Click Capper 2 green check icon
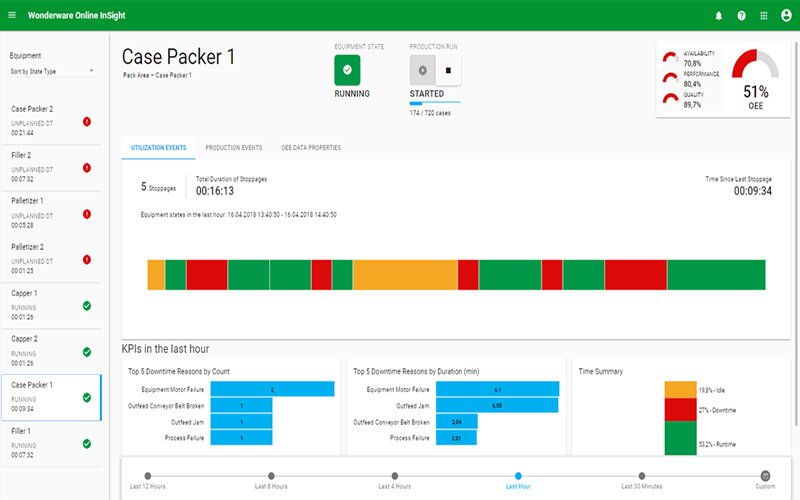The image size is (800, 500). [x=87, y=352]
